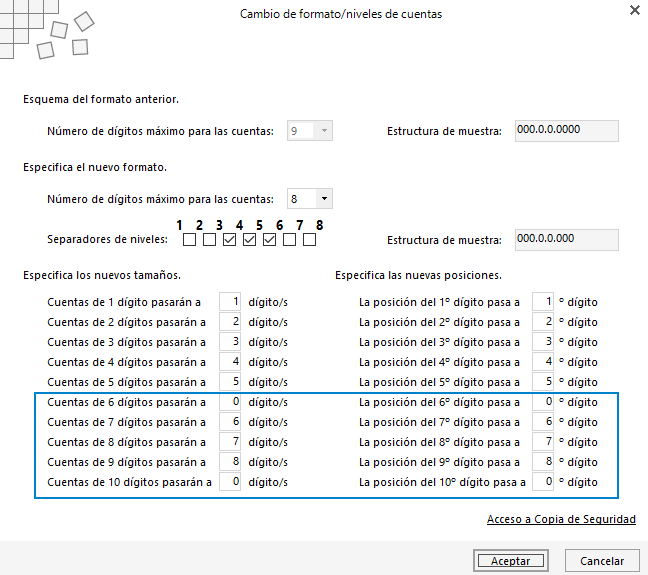Edit new position field for 8º dígito
The width and height of the screenshot is (648, 575).
543,442
